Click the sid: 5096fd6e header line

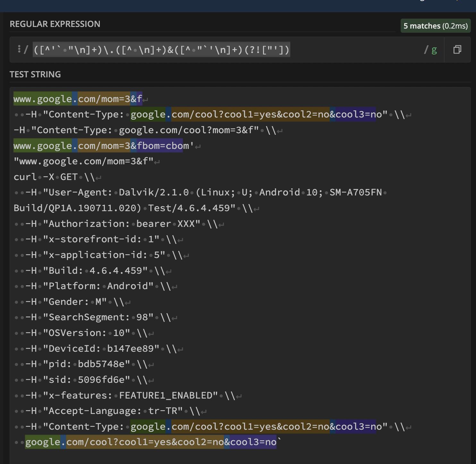coord(84,380)
